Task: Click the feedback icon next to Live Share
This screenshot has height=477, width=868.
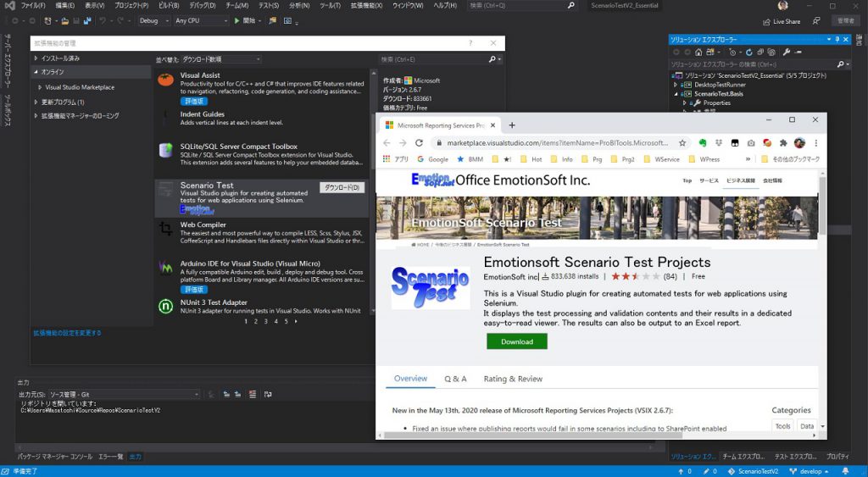Action: click(x=816, y=21)
